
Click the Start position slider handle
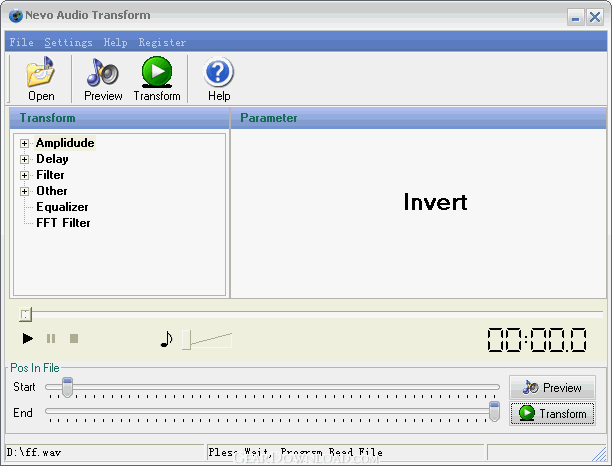[x=68, y=388]
